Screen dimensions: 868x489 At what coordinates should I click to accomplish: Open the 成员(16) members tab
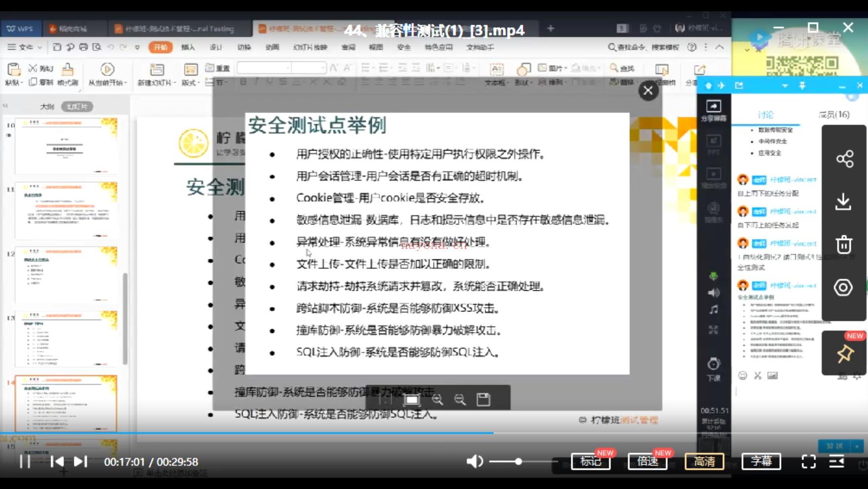834,115
